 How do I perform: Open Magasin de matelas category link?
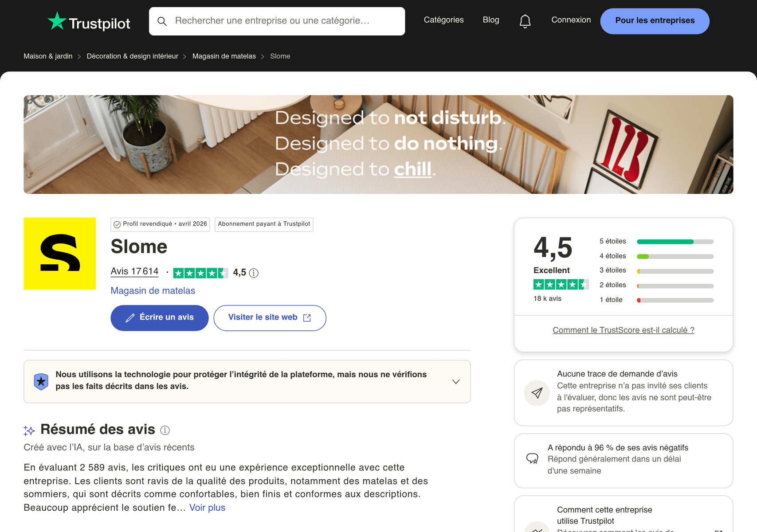(x=153, y=291)
